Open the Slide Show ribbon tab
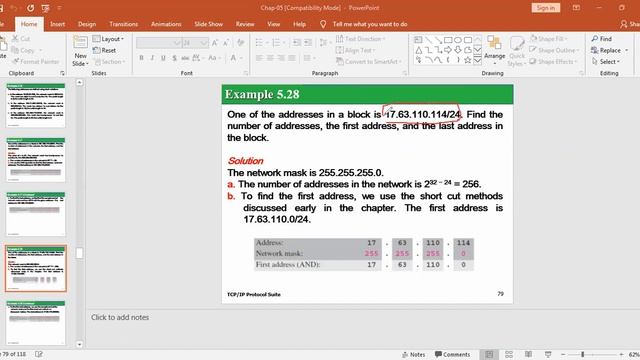Image resolution: width=640 pixels, height=360 pixels. pyautogui.click(x=209, y=24)
